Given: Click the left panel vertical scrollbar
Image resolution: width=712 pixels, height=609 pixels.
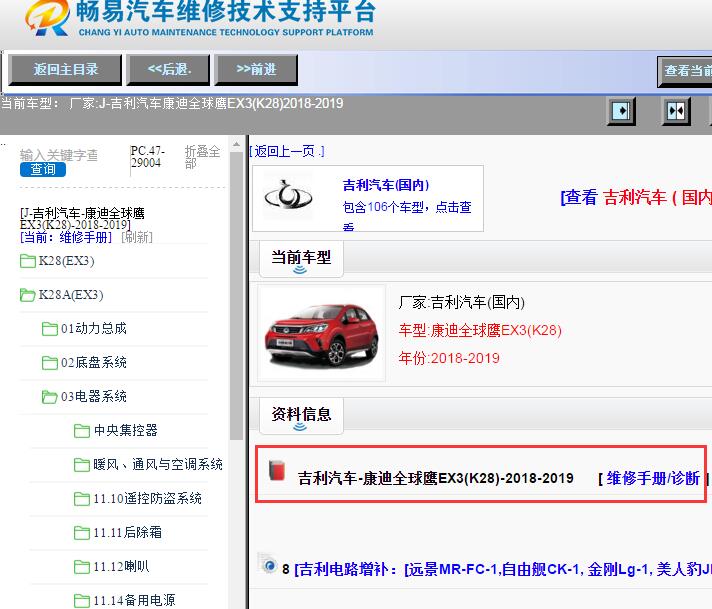Looking at the screenshot, I should click(236, 300).
